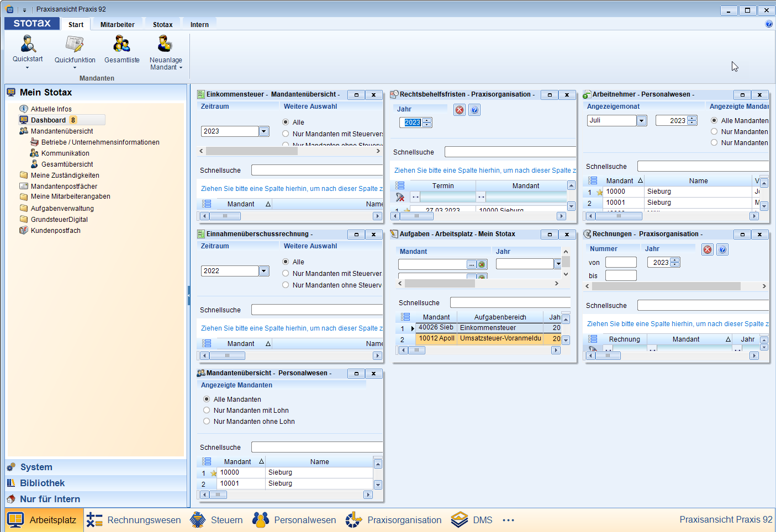Open the Zeitraum 2023 dropdown in Einkommensteuer
The width and height of the screenshot is (776, 532).
(263, 131)
